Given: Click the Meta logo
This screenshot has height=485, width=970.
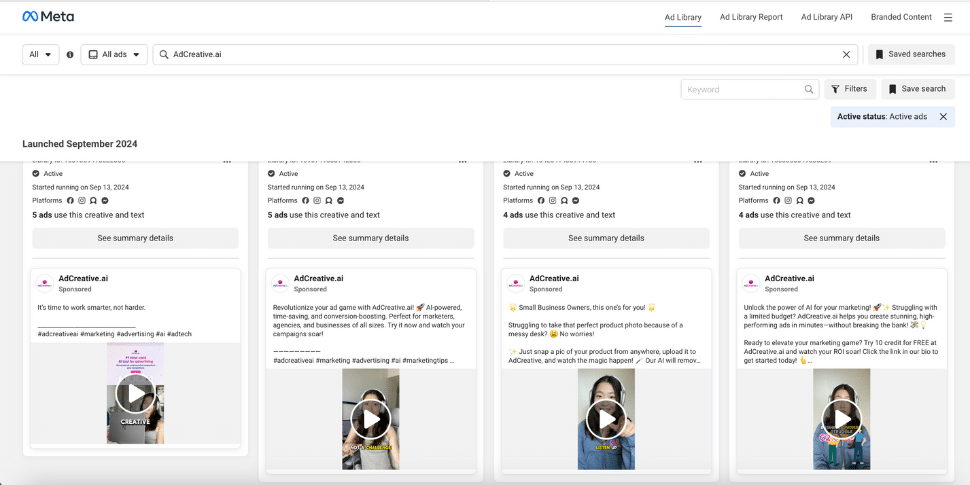Looking at the screenshot, I should 48,17.
